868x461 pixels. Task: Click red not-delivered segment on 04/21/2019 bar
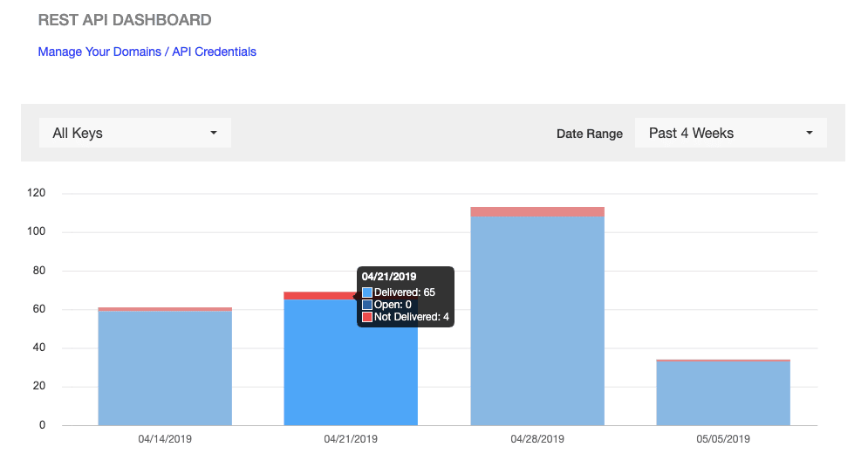coord(318,296)
